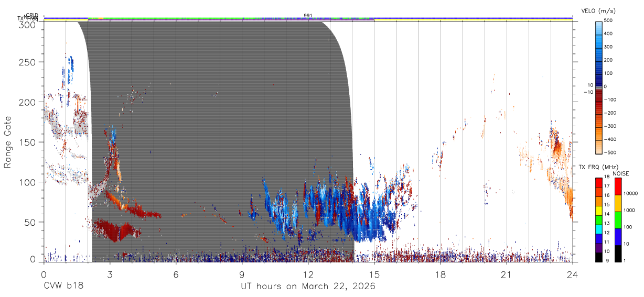Click the x-axis tick label "6"
The height and width of the screenshot is (297, 644).
[176, 274]
